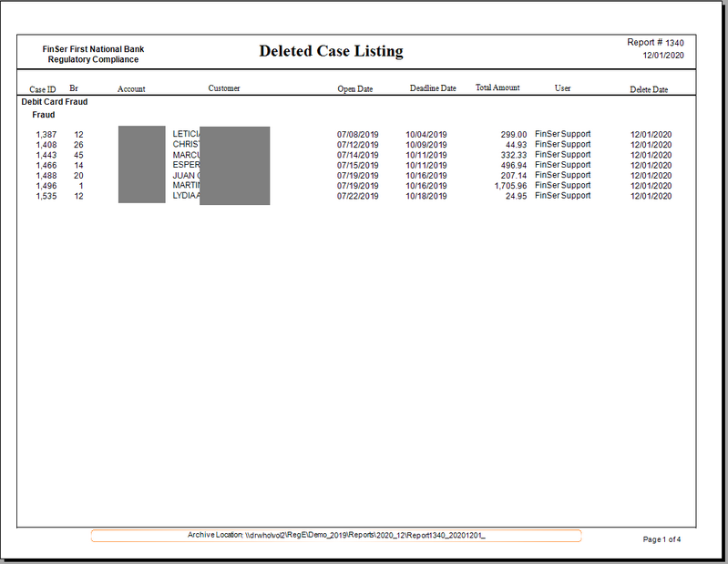
Task: Select case ID 1,408
Action: [46, 145]
